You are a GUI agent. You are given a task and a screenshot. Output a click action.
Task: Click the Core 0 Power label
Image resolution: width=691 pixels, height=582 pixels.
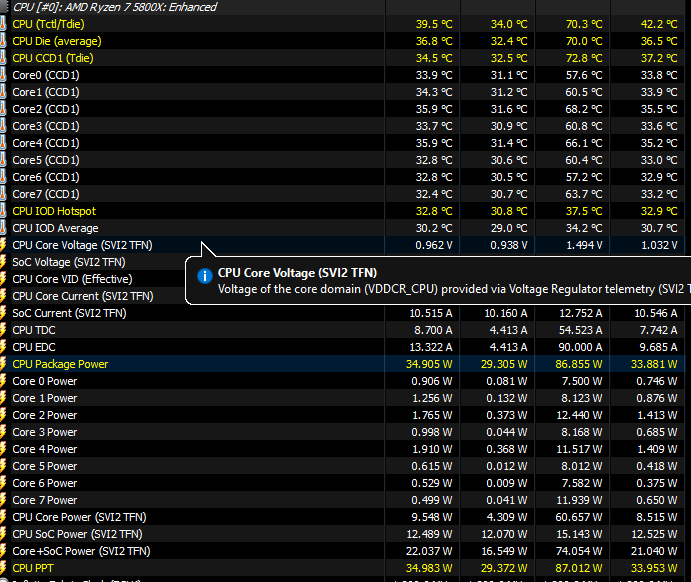[x=45, y=381]
